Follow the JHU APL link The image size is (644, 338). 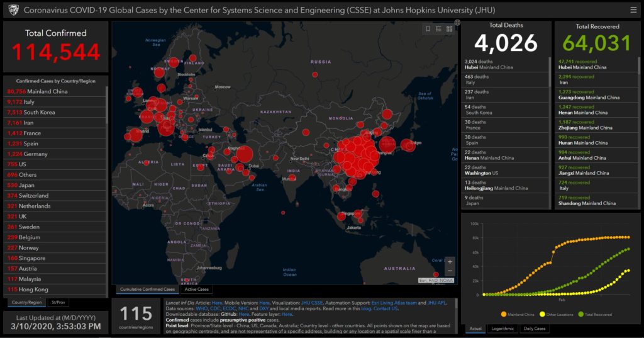click(x=436, y=303)
